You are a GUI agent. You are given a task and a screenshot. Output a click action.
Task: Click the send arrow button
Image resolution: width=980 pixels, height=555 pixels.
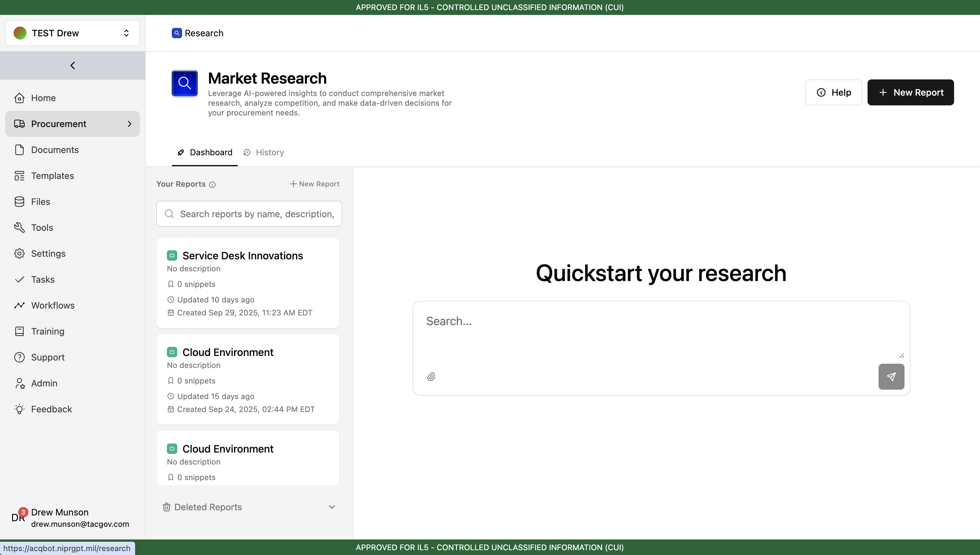pyautogui.click(x=891, y=377)
